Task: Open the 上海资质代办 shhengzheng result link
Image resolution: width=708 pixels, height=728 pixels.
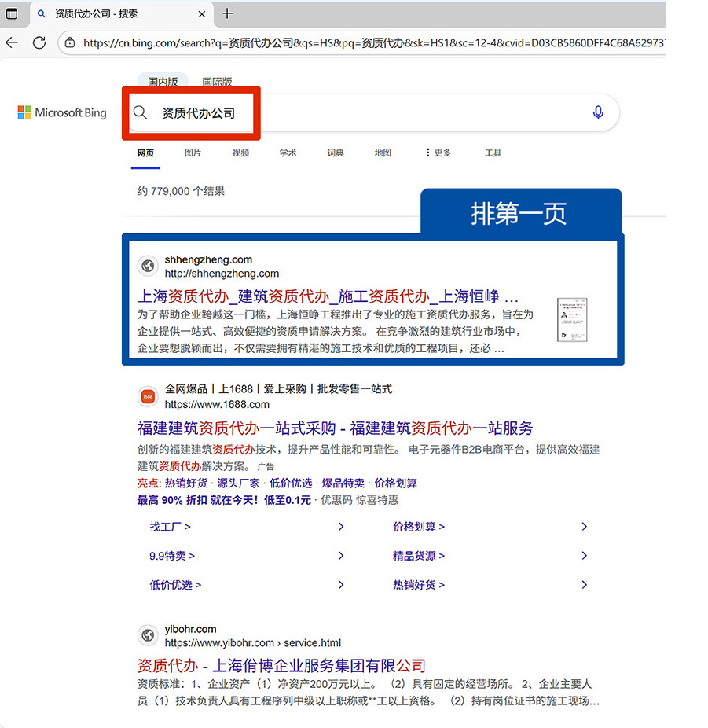Action: pos(328,297)
